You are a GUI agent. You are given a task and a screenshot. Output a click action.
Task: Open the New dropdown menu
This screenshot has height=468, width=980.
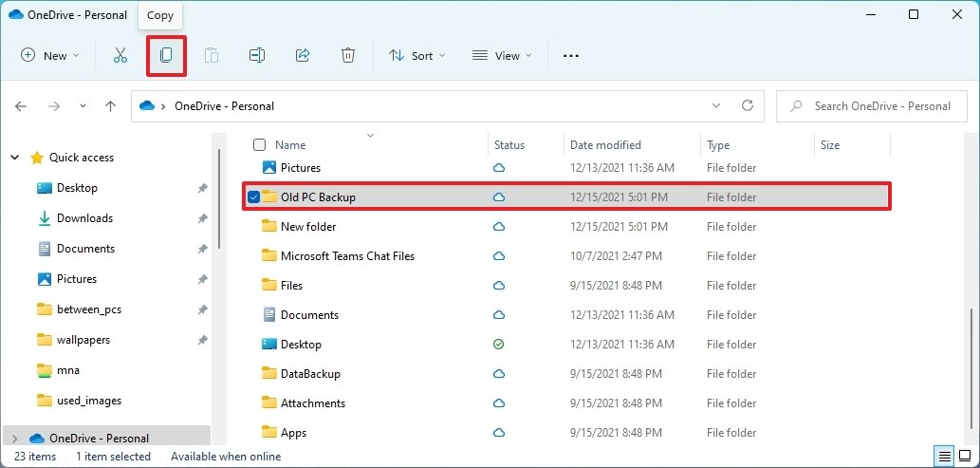click(50, 56)
